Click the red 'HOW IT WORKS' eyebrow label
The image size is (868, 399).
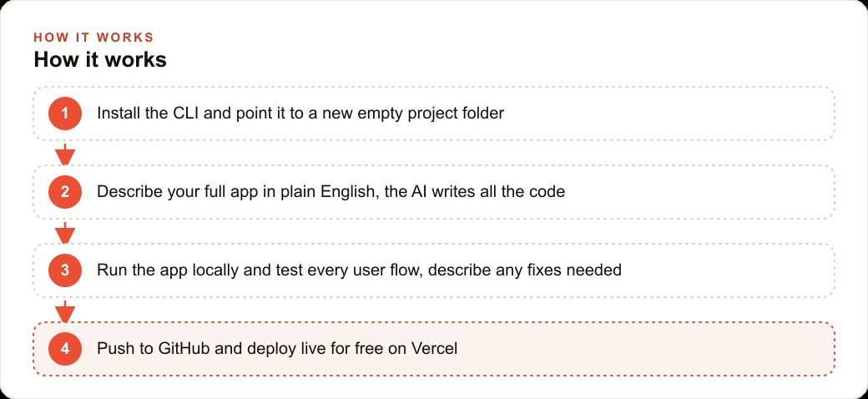(x=93, y=38)
